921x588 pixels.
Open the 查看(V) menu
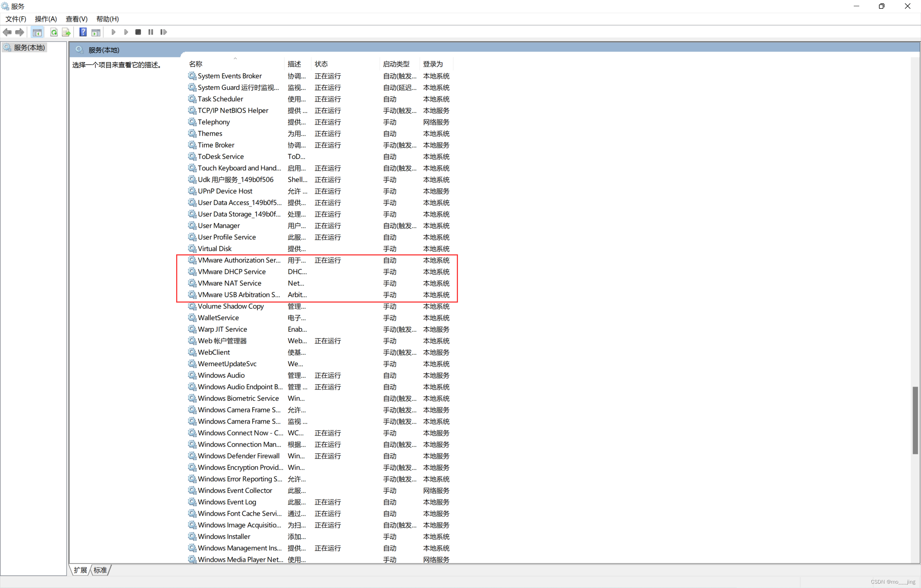tap(76, 19)
